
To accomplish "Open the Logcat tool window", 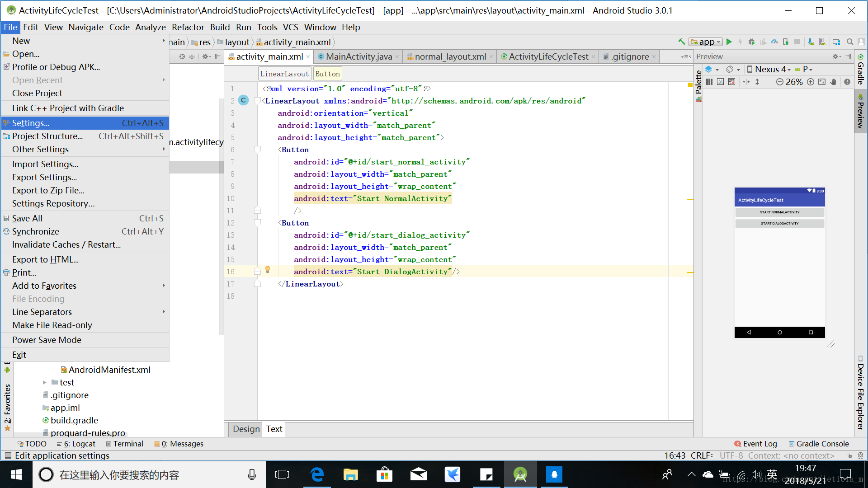I will 76,444.
